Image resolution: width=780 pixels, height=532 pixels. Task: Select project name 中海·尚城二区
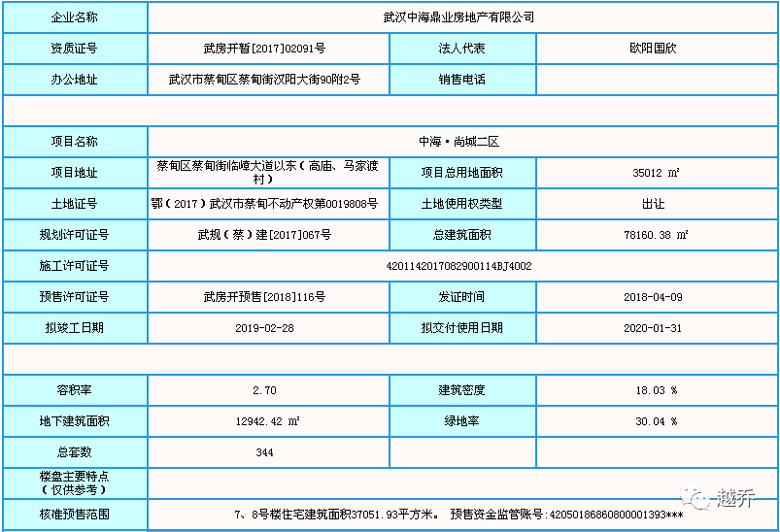(458, 142)
